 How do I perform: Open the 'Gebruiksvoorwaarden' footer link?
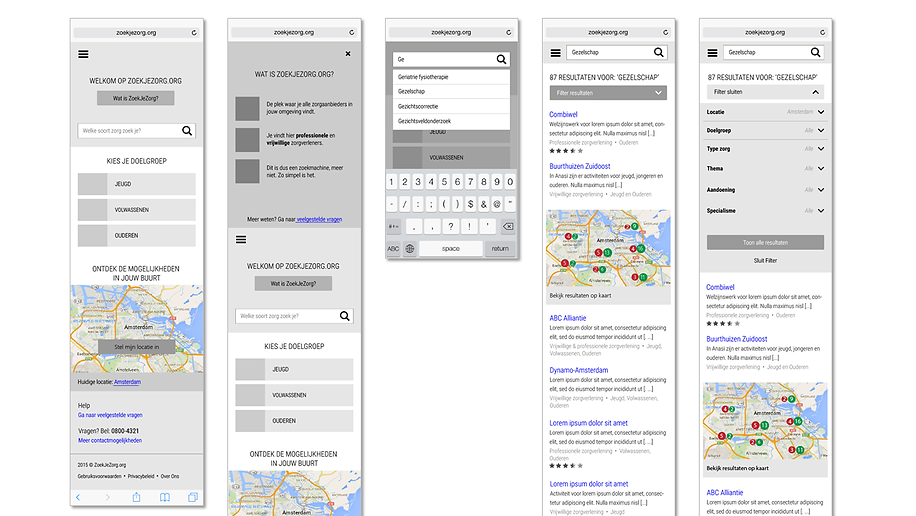tap(100, 477)
